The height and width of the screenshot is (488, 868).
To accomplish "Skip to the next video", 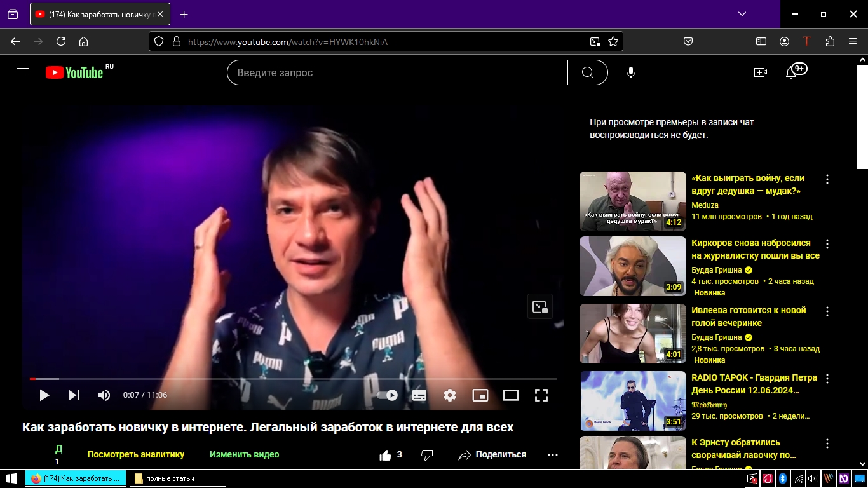I will (74, 395).
